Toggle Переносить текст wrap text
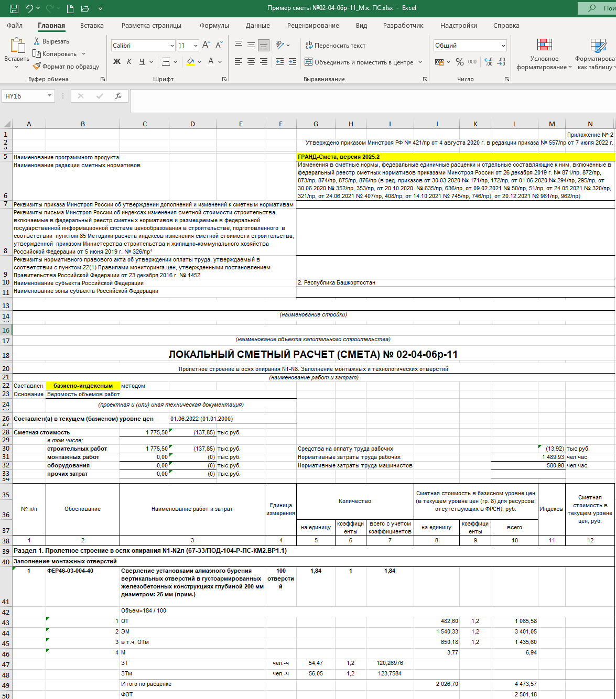 tap(335, 46)
